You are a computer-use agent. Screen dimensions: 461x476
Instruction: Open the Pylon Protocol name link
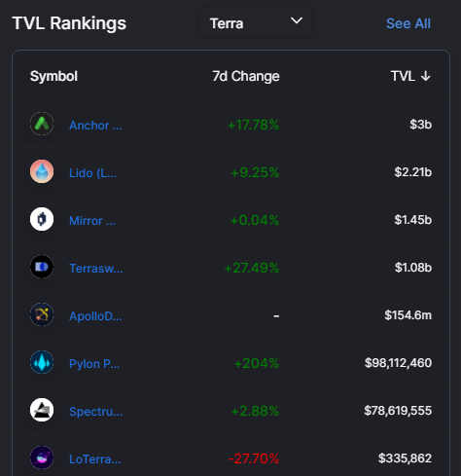coord(94,364)
